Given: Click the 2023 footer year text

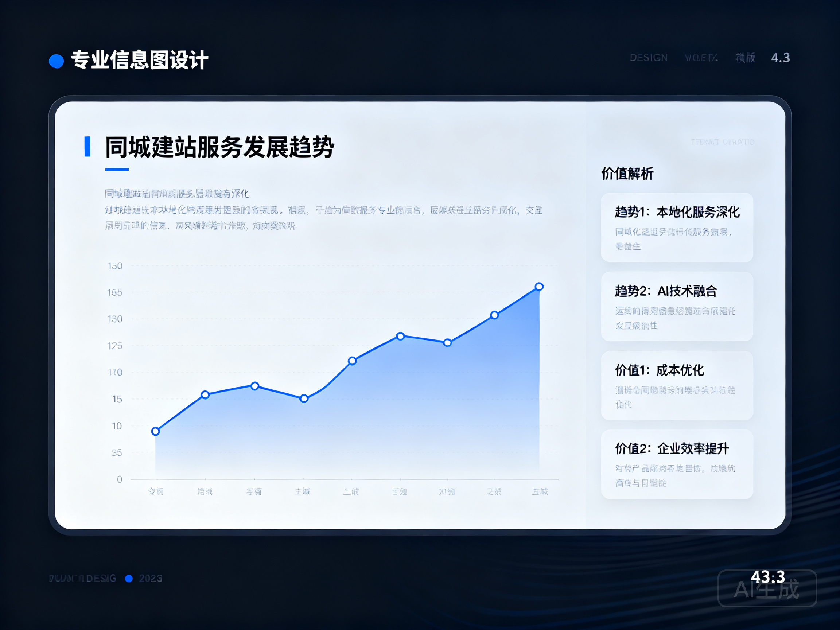Looking at the screenshot, I should [150, 578].
